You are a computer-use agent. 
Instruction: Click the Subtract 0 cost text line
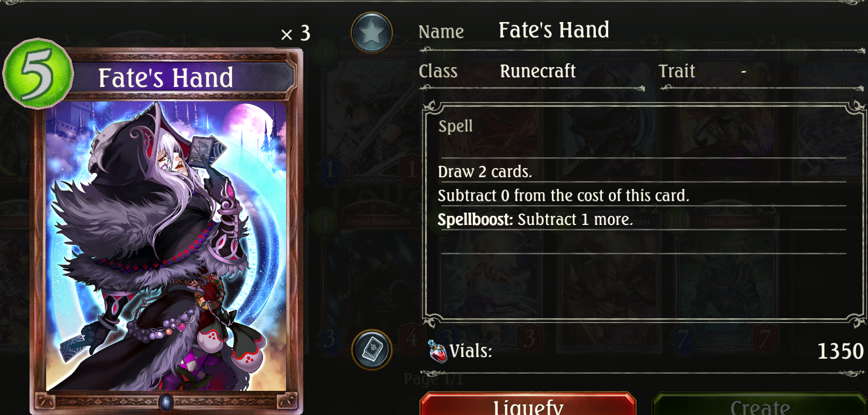point(563,195)
